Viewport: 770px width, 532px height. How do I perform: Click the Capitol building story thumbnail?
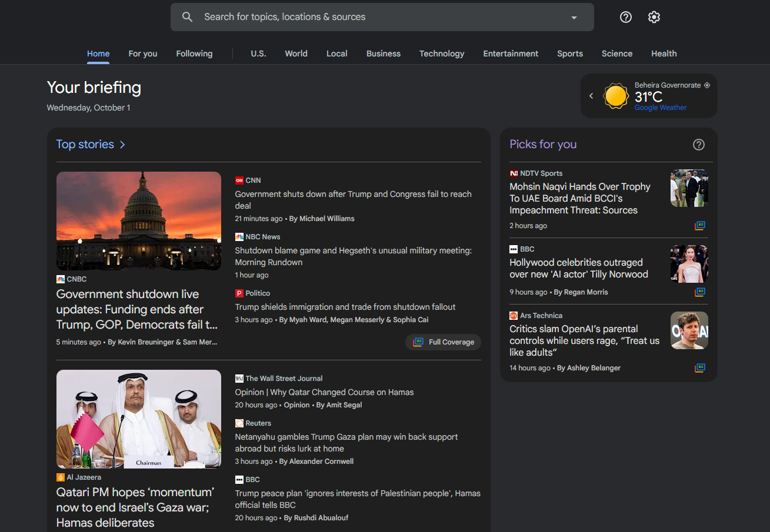[x=139, y=221]
